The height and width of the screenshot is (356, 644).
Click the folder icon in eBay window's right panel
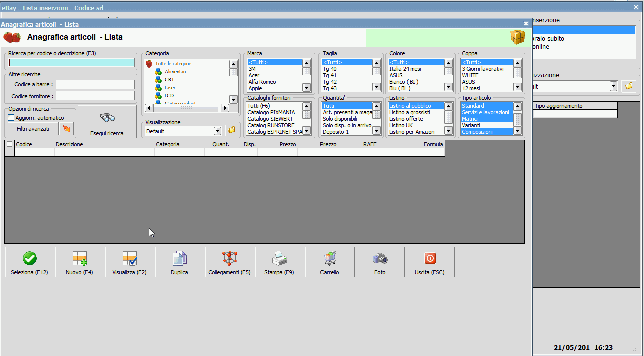tap(628, 86)
